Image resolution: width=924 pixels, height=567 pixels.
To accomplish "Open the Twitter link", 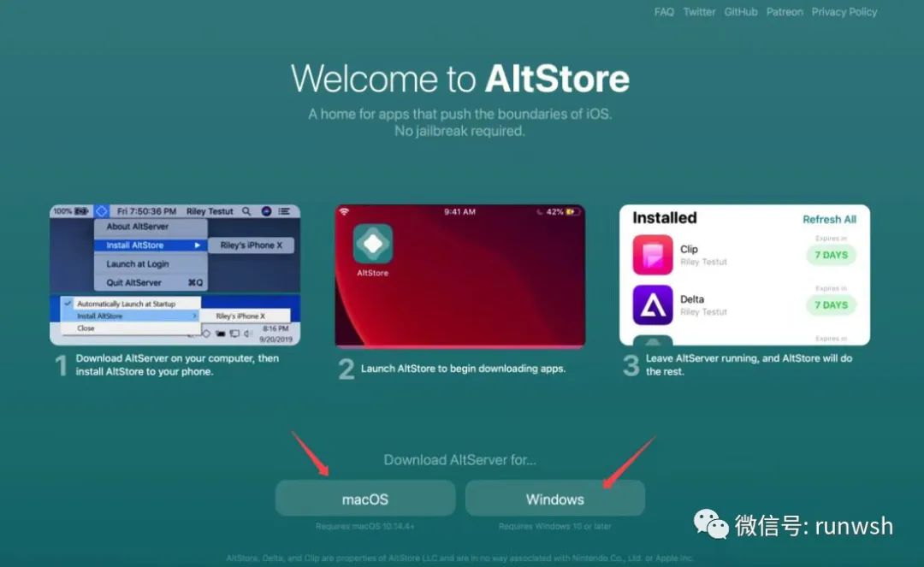I will [699, 12].
